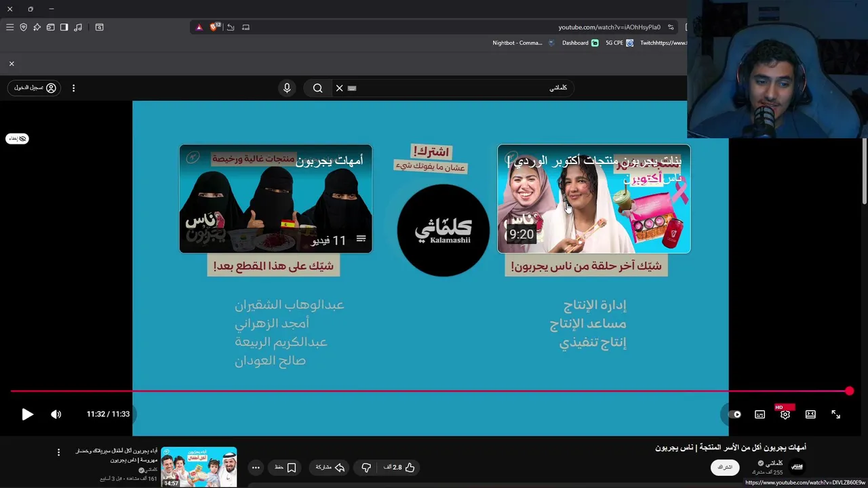This screenshot has width=868, height=488.
Task: Open the 9:20 pink October end-screen video
Action: (x=594, y=199)
